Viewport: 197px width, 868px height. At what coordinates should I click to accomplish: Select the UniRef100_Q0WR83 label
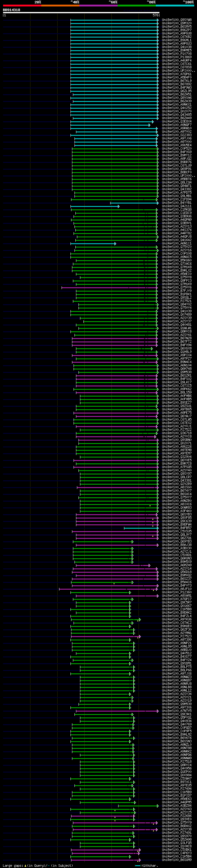coord(177,508)
